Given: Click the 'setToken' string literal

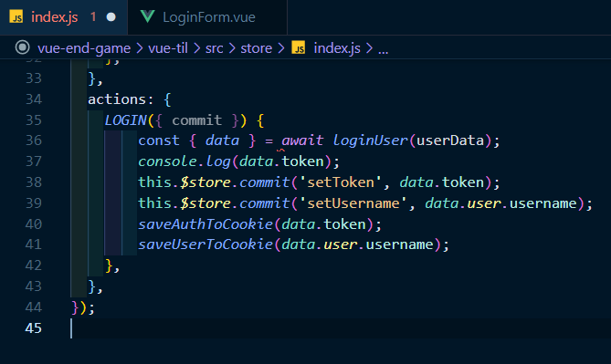Looking at the screenshot, I should pyautogui.click(x=341, y=182).
